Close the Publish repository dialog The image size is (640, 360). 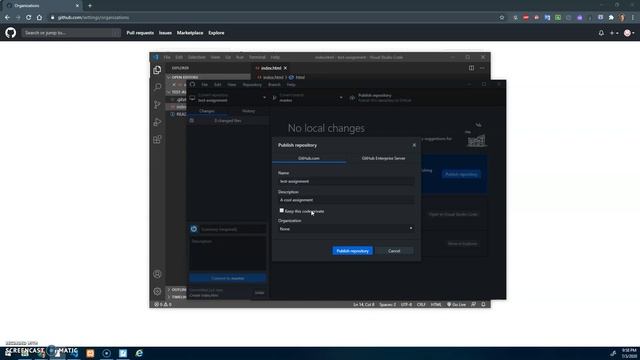(x=414, y=145)
